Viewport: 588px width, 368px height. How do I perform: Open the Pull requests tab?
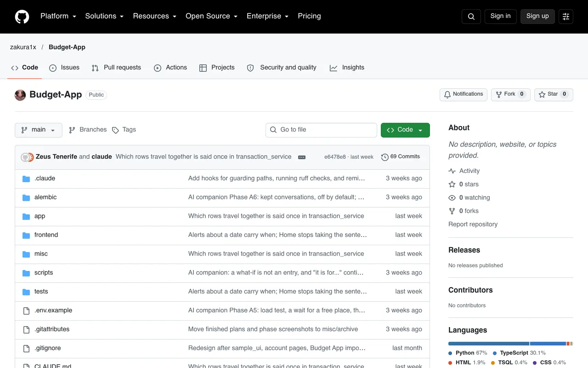pyautogui.click(x=116, y=68)
